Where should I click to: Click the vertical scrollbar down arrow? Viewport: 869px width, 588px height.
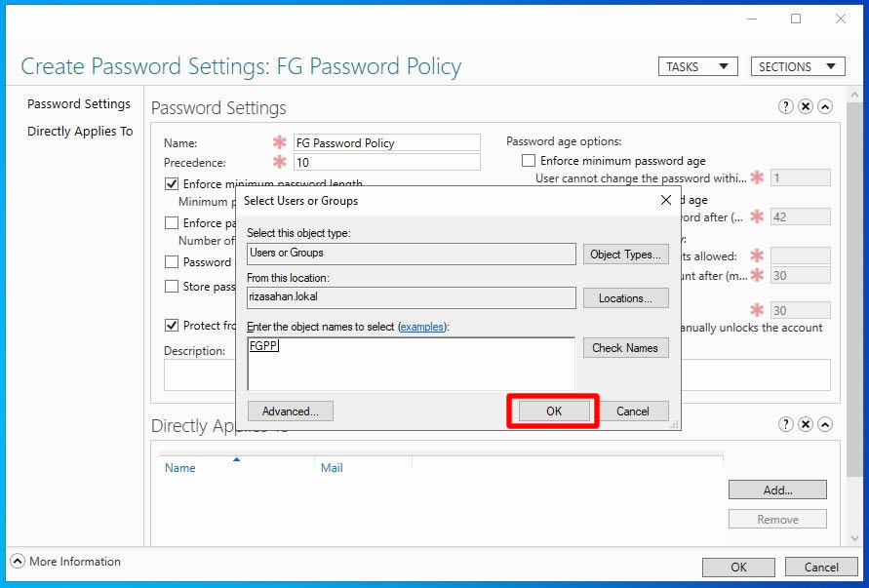(x=854, y=537)
